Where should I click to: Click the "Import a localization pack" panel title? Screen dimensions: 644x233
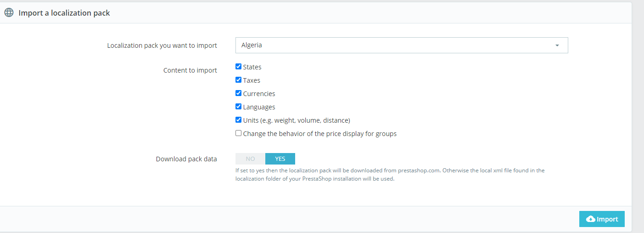click(x=64, y=13)
